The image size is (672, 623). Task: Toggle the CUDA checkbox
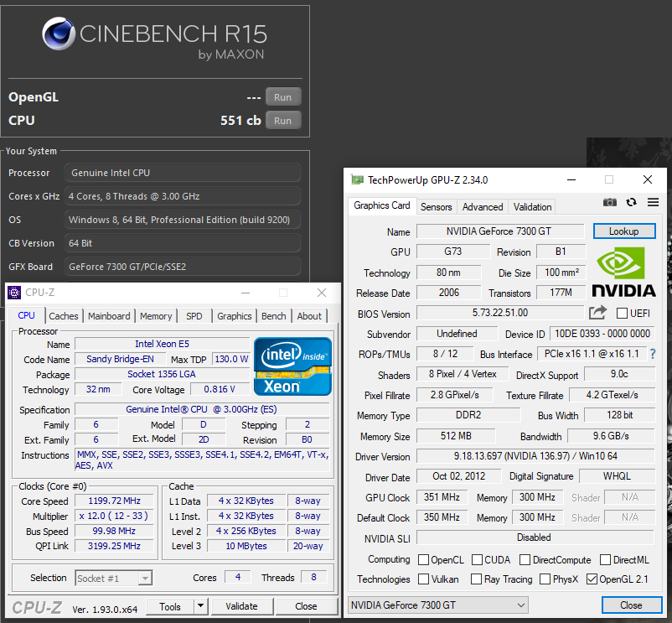coord(477,559)
